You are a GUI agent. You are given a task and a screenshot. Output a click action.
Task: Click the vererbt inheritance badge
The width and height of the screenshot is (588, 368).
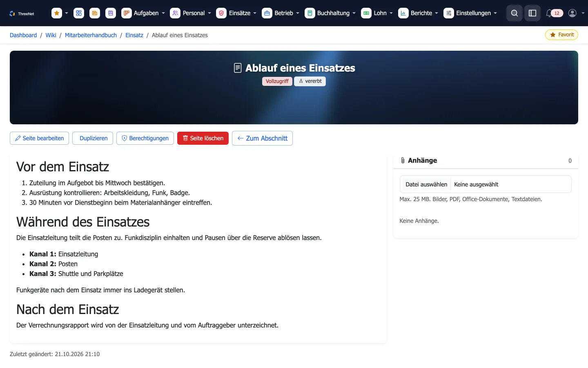tap(310, 81)
